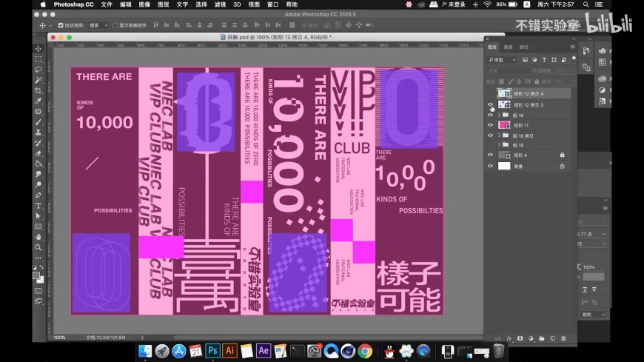
Task: Open the 窗口 menu
Action: (x=272, y=4)
